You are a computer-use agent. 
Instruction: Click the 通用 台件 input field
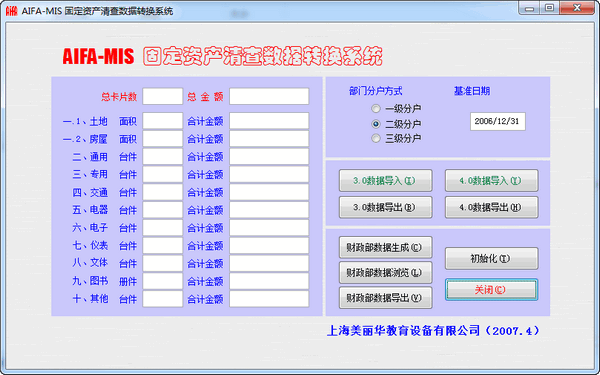163,157
